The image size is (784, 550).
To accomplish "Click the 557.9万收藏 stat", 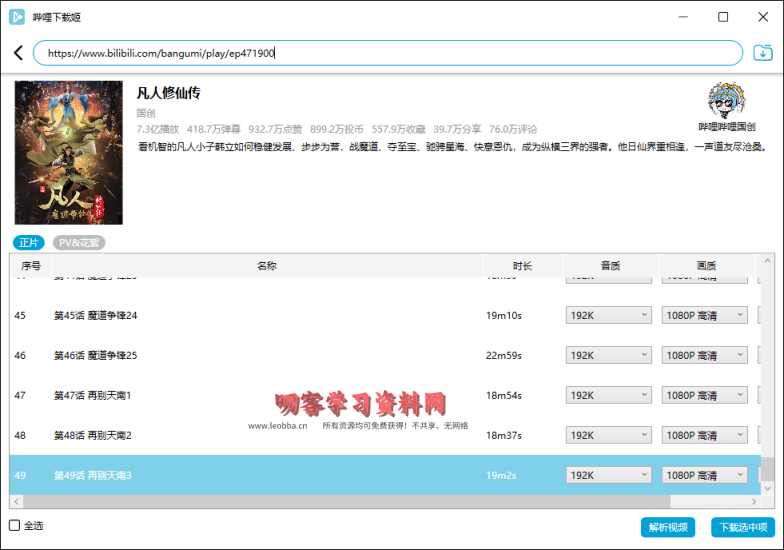I will (x=398, y=130).
